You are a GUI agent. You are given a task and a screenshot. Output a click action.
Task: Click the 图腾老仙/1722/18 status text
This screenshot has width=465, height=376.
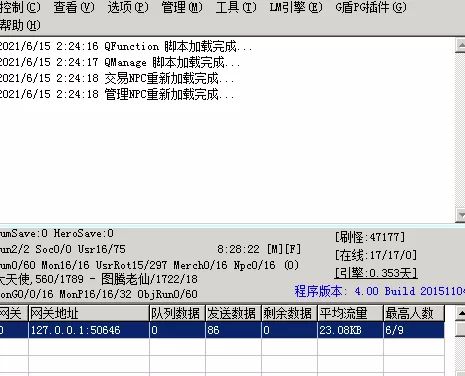(x=149, y=279)
